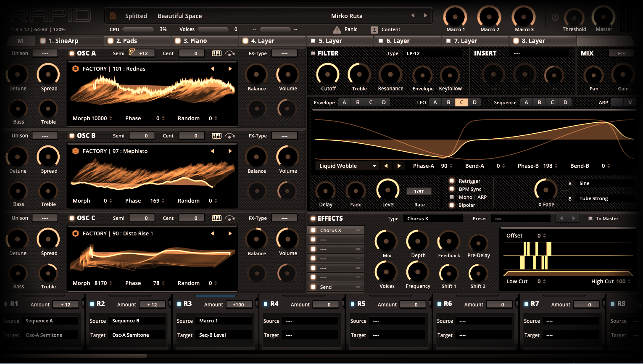Screen dimensions: 643x364
Task: Previous LFO shape arrow
Action: coord(386,166)
